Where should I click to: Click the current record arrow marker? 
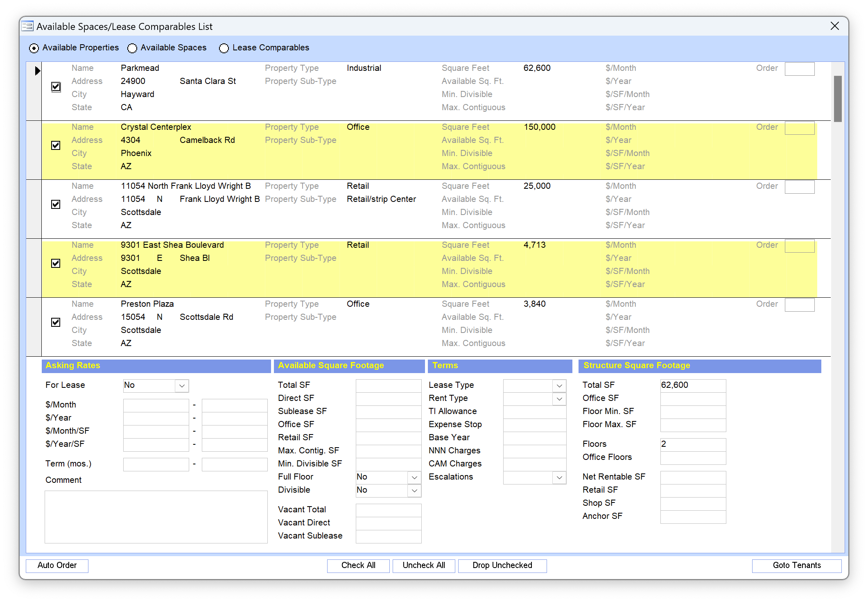(x=37, y=71)
